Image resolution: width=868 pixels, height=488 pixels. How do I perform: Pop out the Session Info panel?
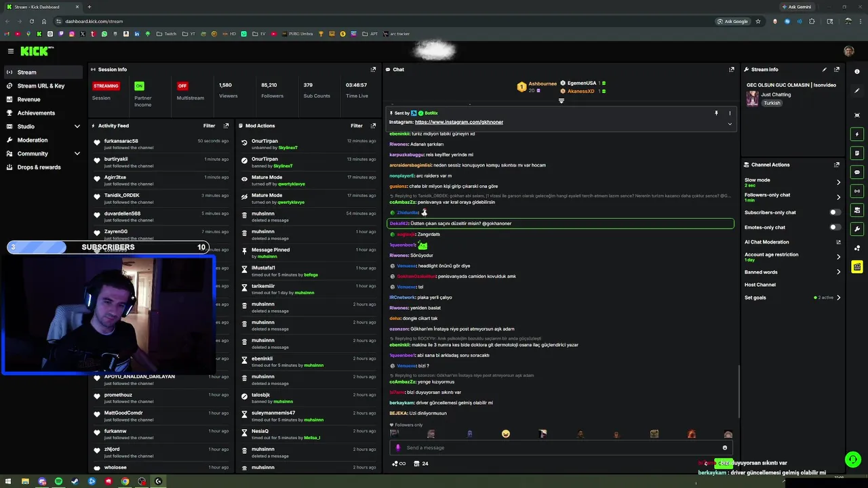(373, 69)
